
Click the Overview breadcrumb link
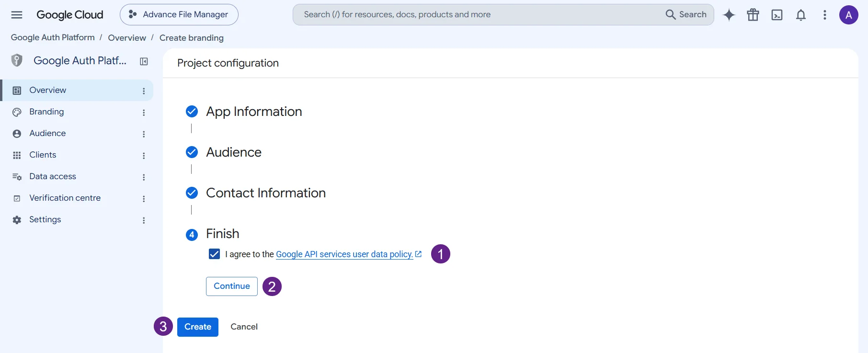tap(127, 38)
